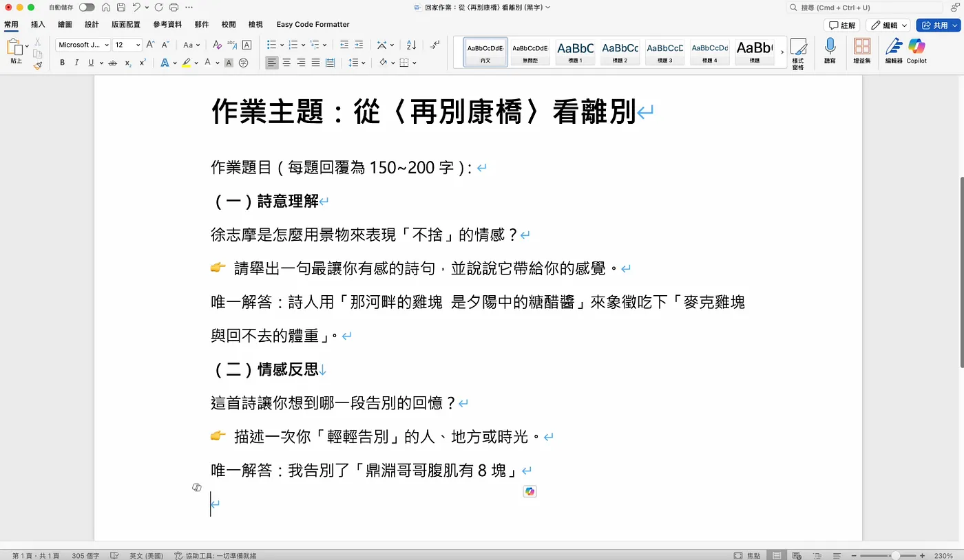964x560 pixels.
Task: Click the floating Copilot icon in the document
Action: pos(530,491)
